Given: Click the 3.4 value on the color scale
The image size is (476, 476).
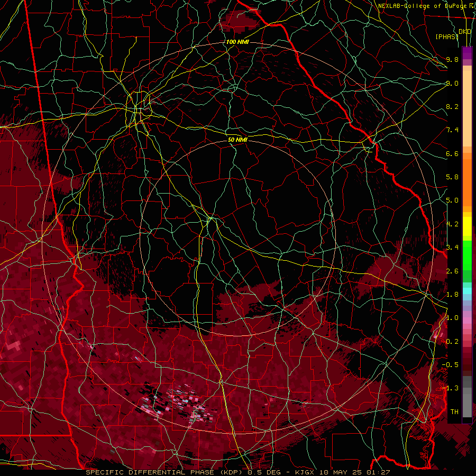Looking at the screenshot, I should pyautogui.click(x=452, y=248).
